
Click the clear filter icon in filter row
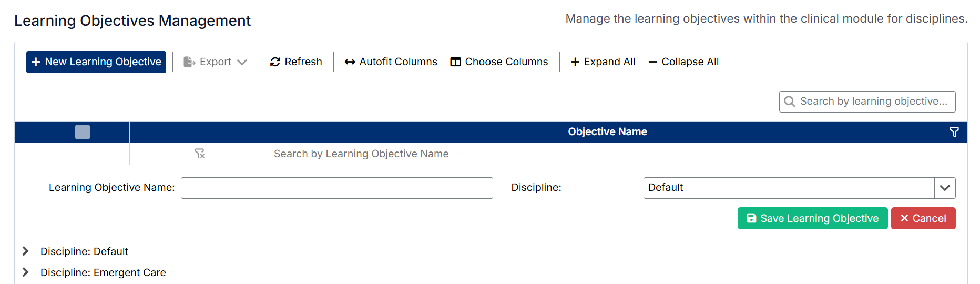(199, 154)
